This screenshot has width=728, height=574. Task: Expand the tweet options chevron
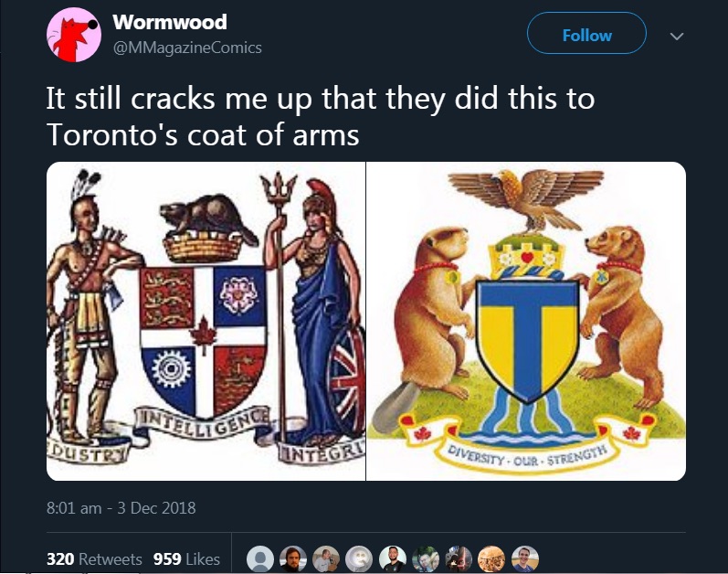677,36
